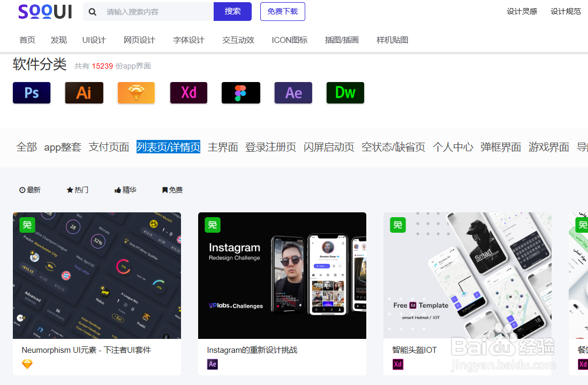The width and height of the screenshot is (588, 385).
Task: Choose the Figma software filter icon
Action: click(240, 92)
